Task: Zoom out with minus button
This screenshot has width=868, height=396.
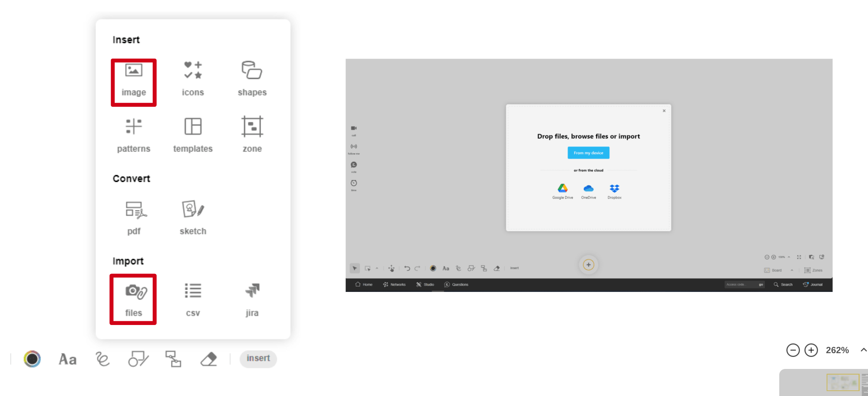Action: 793,350
